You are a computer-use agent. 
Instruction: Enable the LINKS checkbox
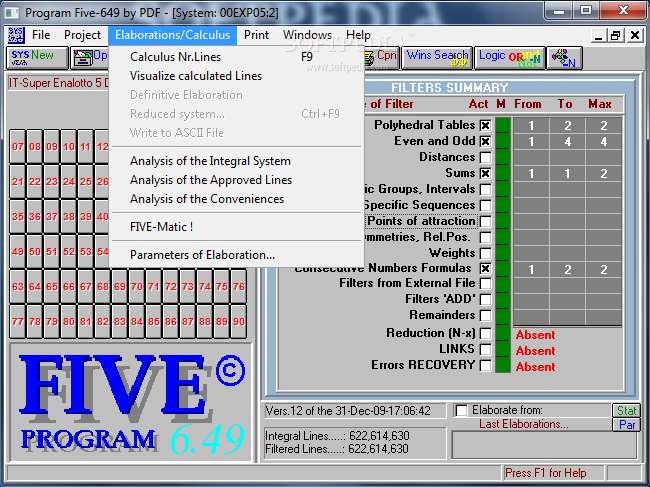485,349
